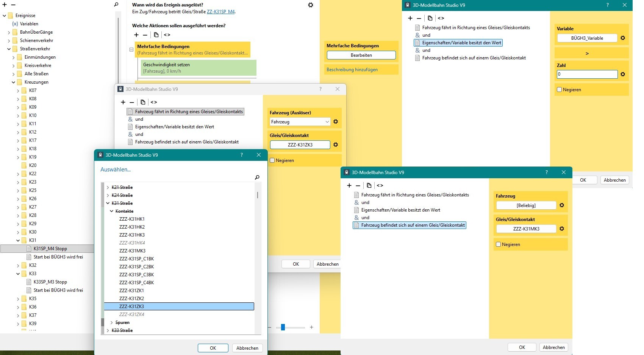Image resolution: width=644 pixels, height=355 pixels.
Task: Collapse the Kreuzungen folder
Action: [14, 82]
